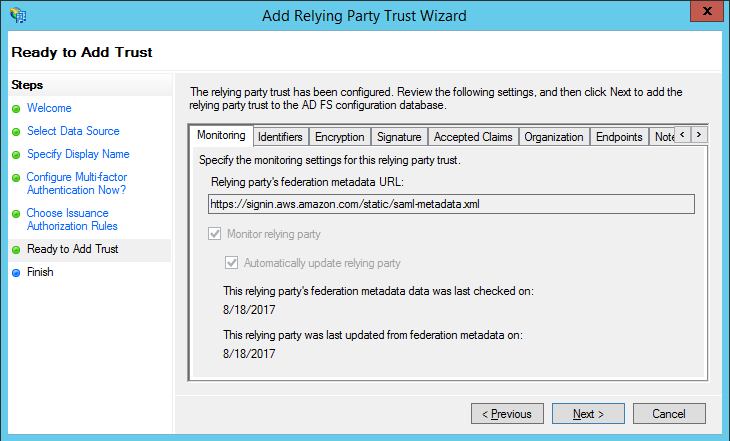
Task: Open the Encryption tab
Action: click(339, 137)
